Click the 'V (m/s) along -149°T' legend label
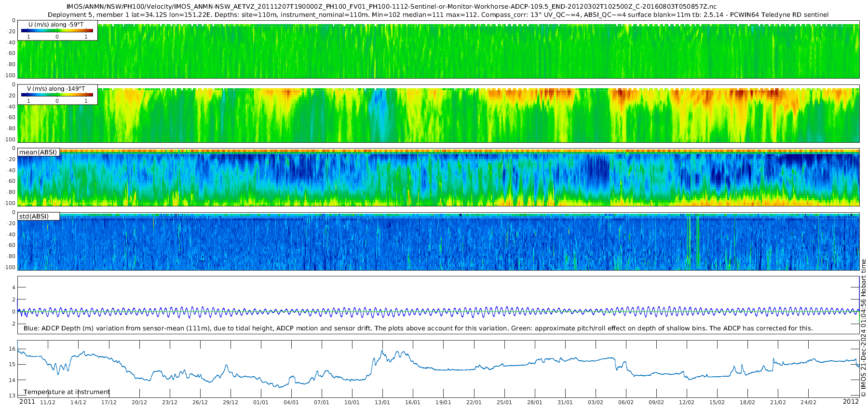 [x=56, y=89]
